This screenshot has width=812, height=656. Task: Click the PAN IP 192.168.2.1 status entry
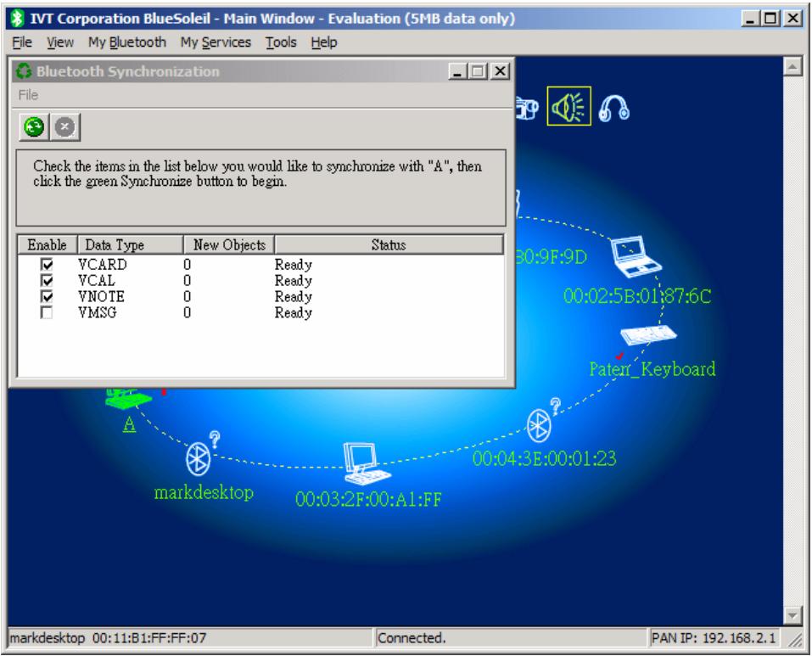click(x=714, y=638)
